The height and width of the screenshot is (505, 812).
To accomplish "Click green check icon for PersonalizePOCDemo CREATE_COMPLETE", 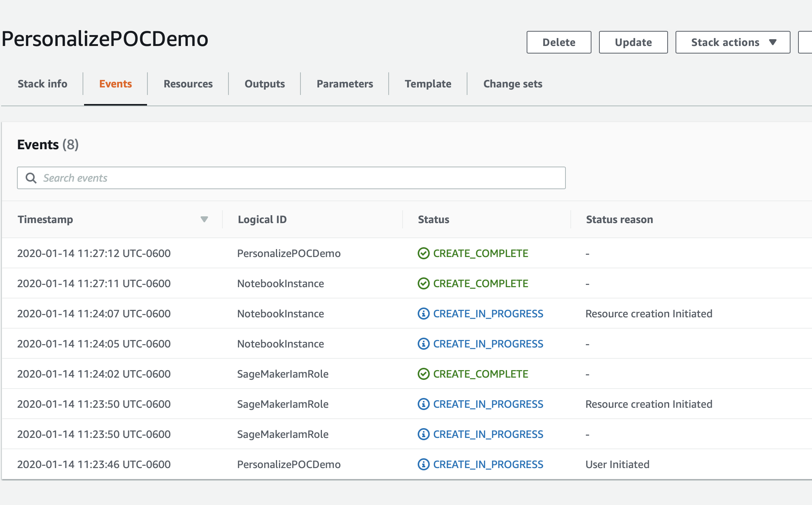I will coord(423,253).
